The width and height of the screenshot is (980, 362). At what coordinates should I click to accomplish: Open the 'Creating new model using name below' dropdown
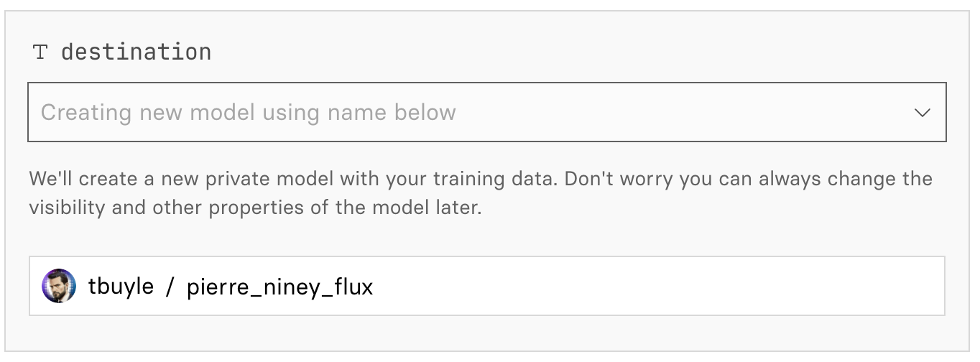pos(486,113)
